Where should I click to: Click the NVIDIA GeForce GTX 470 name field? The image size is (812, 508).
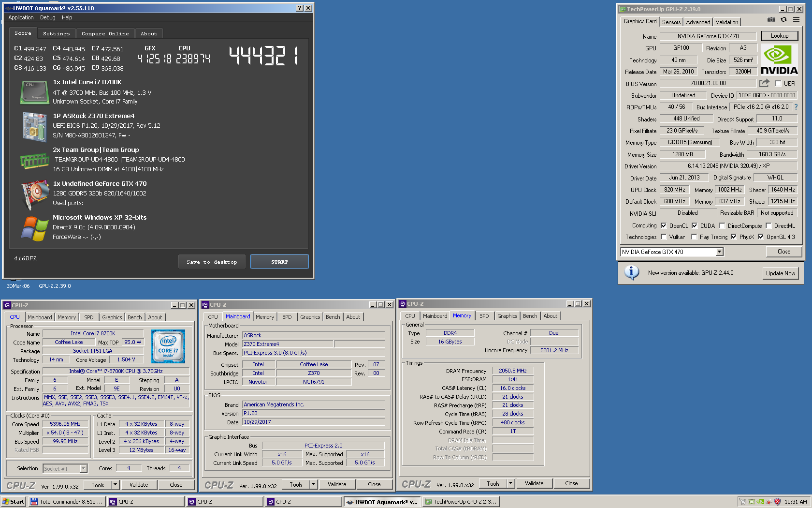pos(708,36)
